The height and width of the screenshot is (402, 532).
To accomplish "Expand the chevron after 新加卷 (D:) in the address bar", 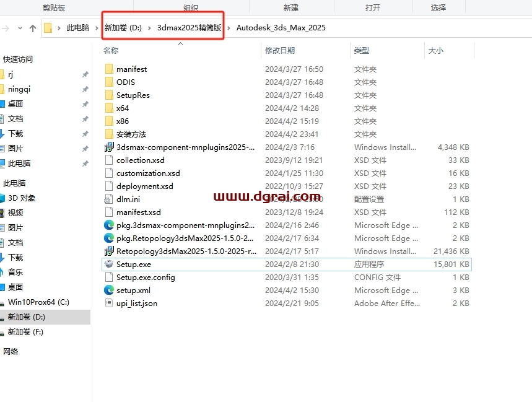I will click(150, 28).
